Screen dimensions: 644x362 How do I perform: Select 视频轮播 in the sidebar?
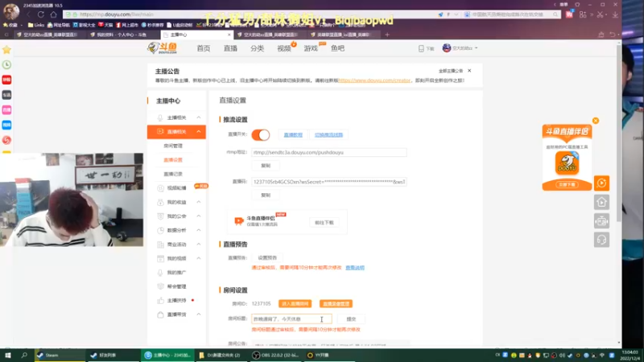coord(176,188)
